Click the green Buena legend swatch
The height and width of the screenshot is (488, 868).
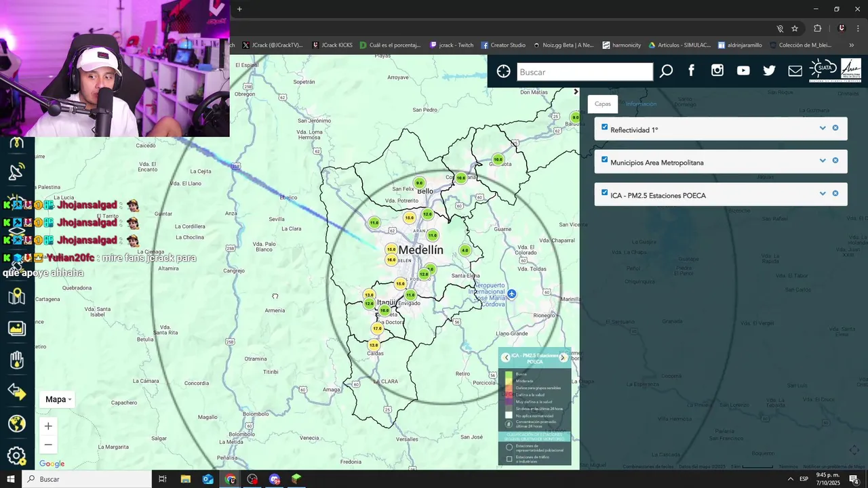coord(509,374)
